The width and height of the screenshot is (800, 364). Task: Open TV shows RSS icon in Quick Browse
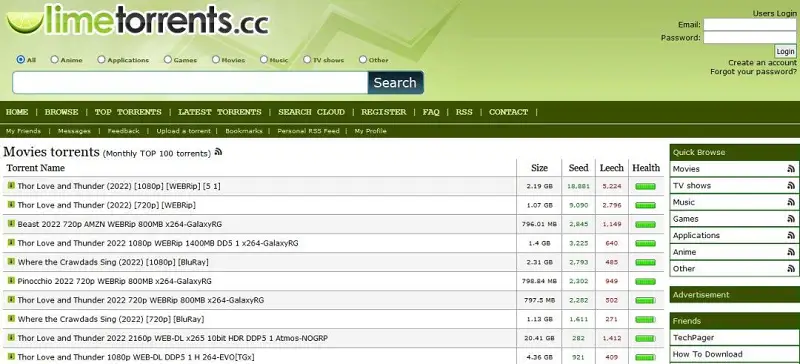pos(791,186)
